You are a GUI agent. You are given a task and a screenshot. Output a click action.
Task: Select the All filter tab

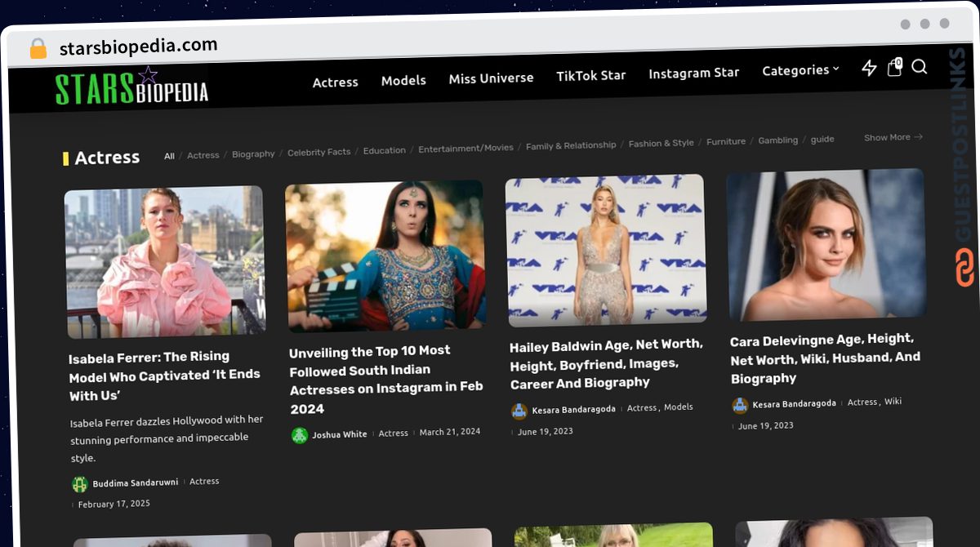click(x=169, y=156)
